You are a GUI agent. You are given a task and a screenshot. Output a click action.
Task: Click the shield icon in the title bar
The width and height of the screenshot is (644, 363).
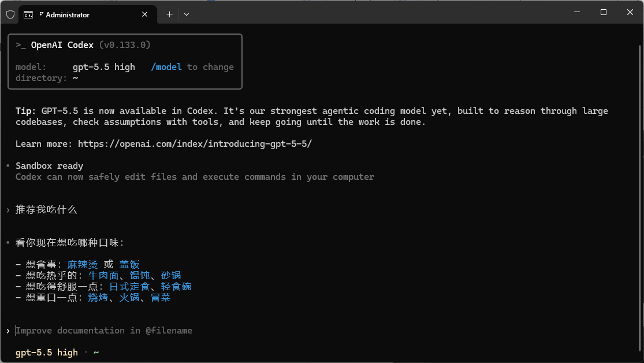[10, 14]
